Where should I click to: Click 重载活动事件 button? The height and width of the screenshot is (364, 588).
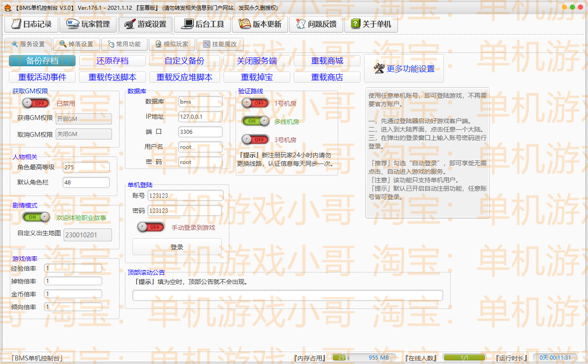(42, 77)
